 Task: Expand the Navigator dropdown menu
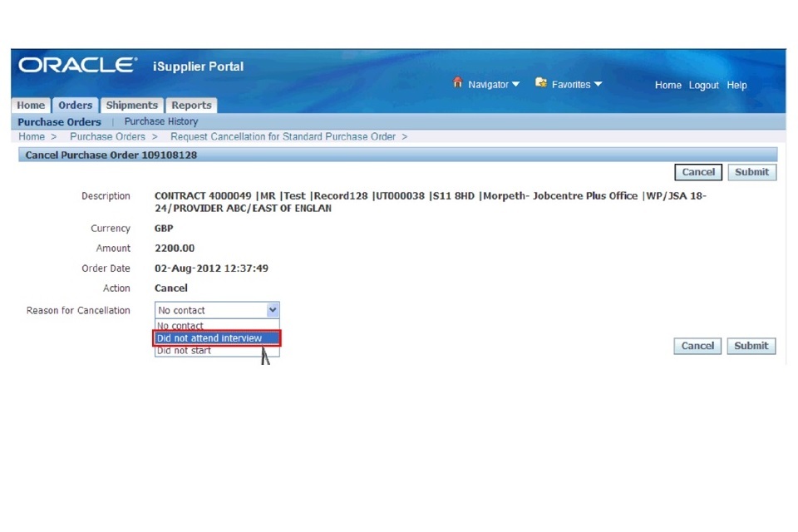click(494, 85)
